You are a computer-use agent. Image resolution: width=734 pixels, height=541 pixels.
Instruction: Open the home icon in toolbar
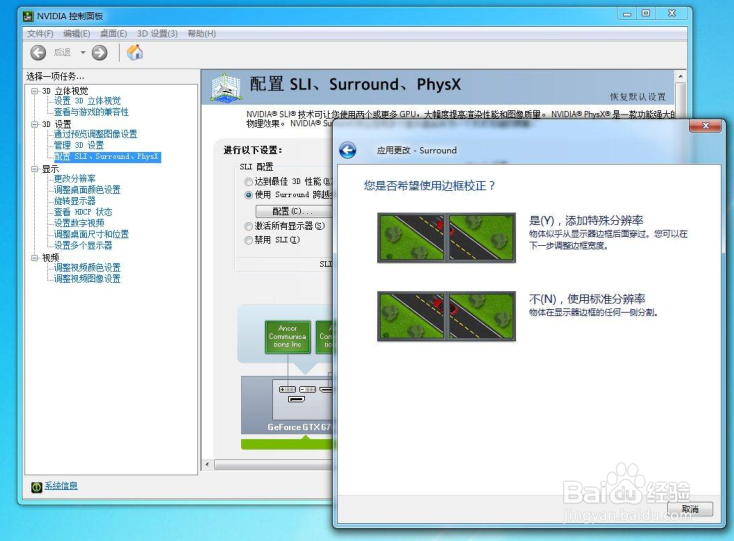pos(135,52)
